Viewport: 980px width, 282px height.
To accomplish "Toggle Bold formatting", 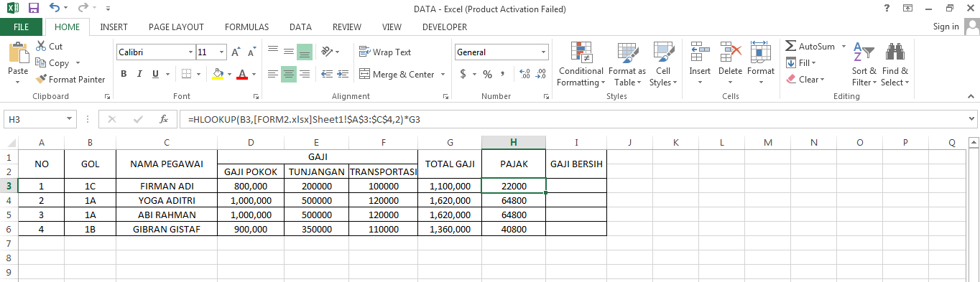I will (124, 74).
